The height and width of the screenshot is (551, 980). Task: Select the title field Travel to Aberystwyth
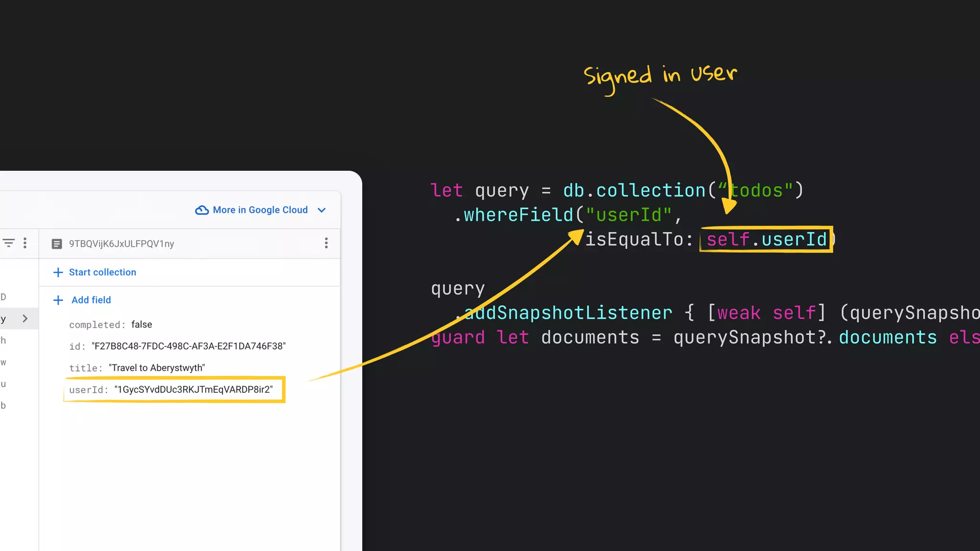tap(137, 368)
